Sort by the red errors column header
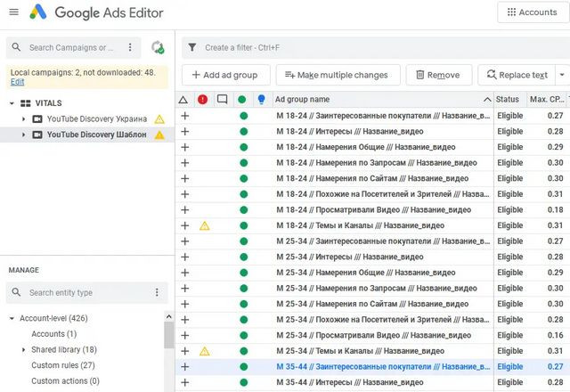The height and width of the screenshot is (392, 570). pyautogui.click(x=202, y=99)
